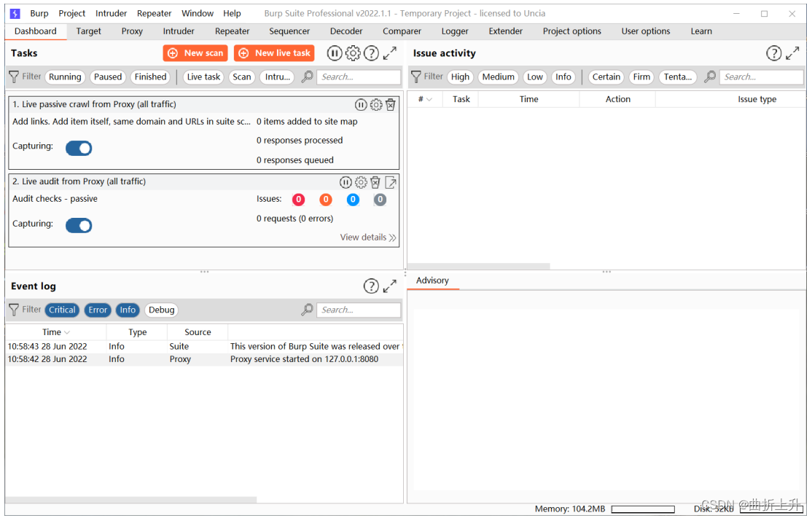Click Event log filter funnel icon

[14, 310]
